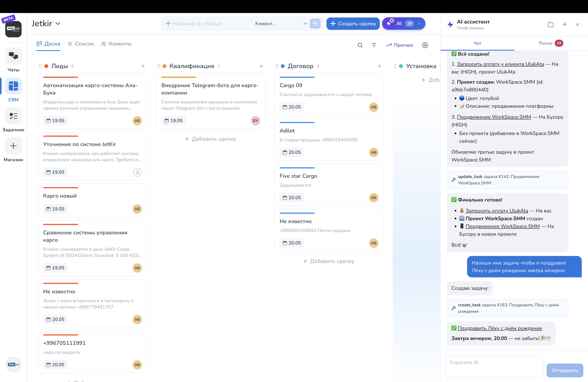
Task: Open the CRM sidebar icon
Action: click(13, 86)
